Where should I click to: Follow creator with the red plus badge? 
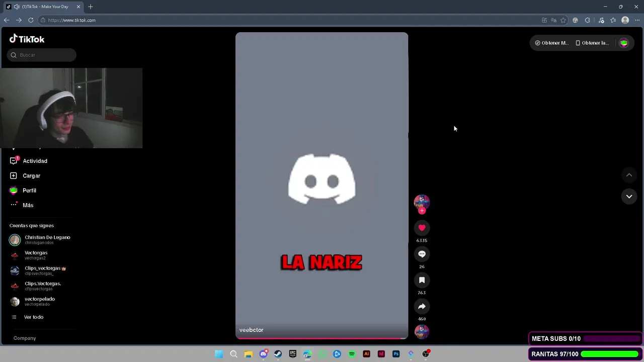click(422, 211)
